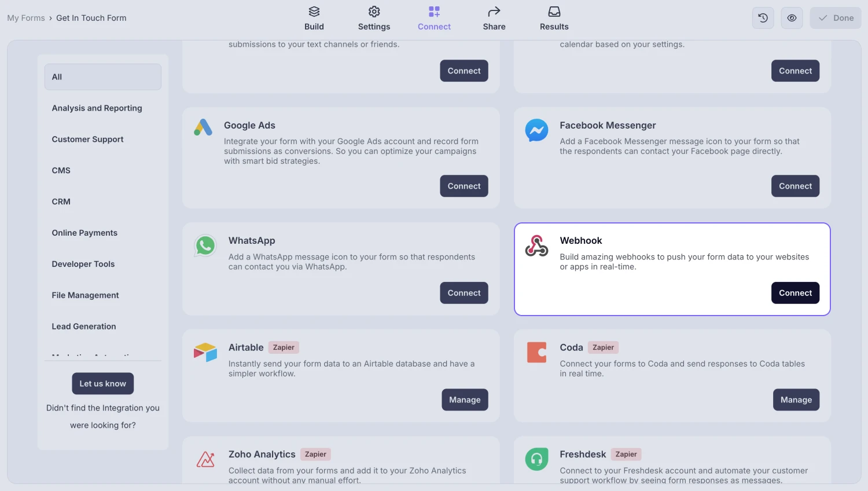Open the Settings tab

tap(374, 18)
